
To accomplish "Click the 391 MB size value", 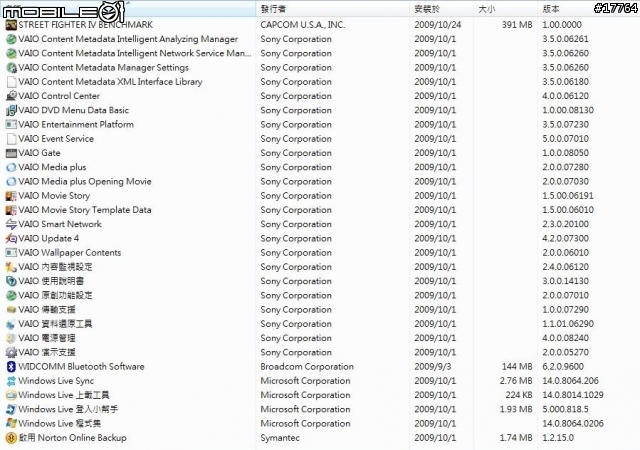I will click(517, 25).
